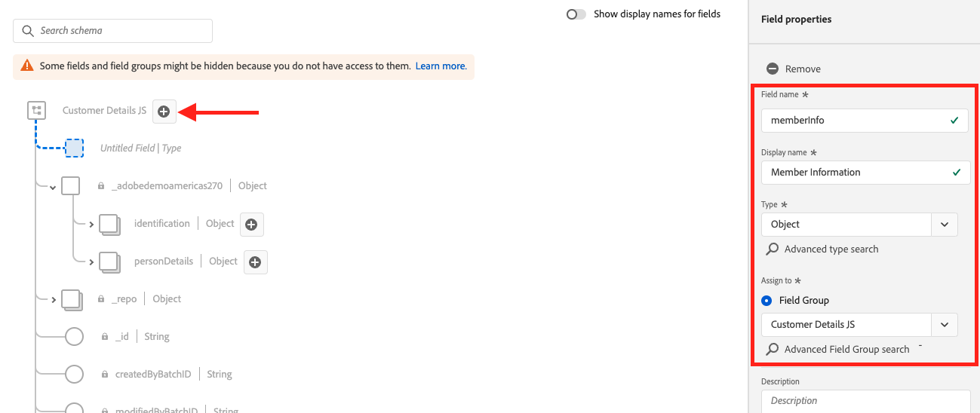Image resolution: width=980 pixels, height=413 pixels.
Task: Open Advanced type search
Action: click(831, 249)
